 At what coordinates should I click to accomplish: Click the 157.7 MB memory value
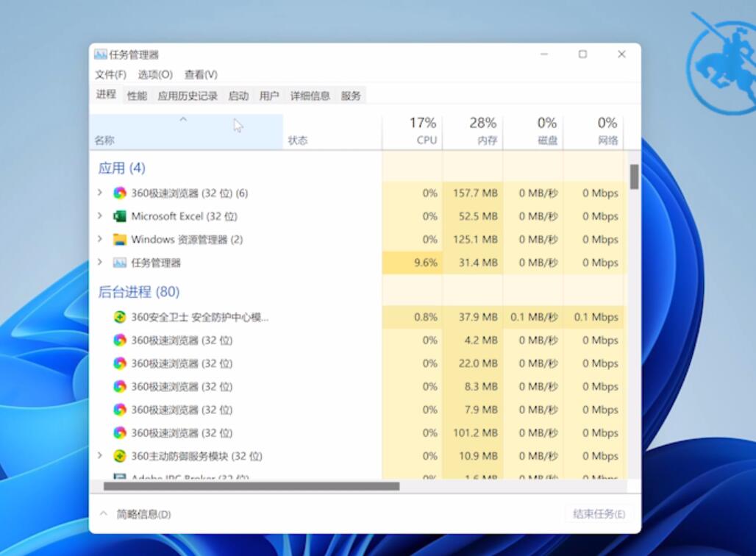(x=475, y=193)
